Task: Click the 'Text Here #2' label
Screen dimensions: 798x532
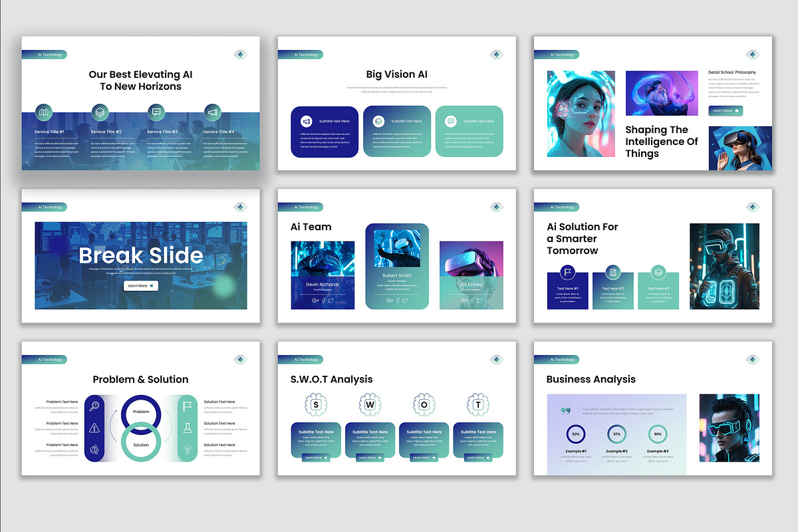Action: (x=613, y=289)
